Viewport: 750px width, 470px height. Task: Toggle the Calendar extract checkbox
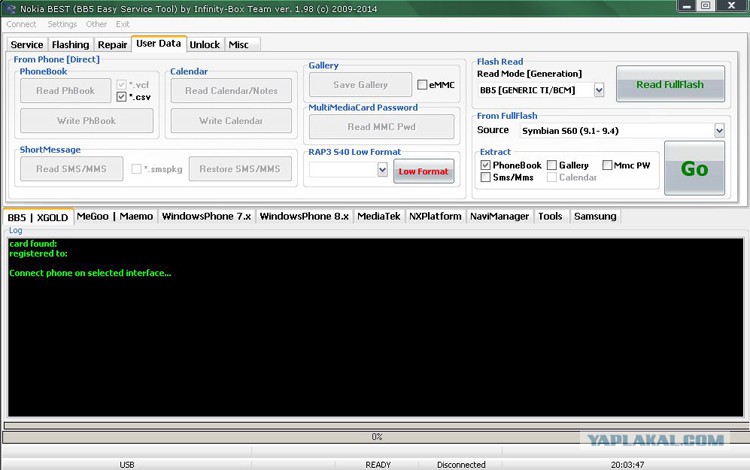point(551,177)
